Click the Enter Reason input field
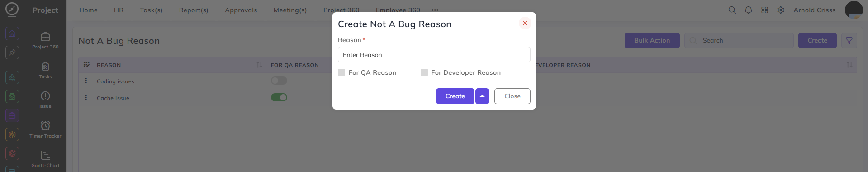Screen dimensions: 868x172 434,55
